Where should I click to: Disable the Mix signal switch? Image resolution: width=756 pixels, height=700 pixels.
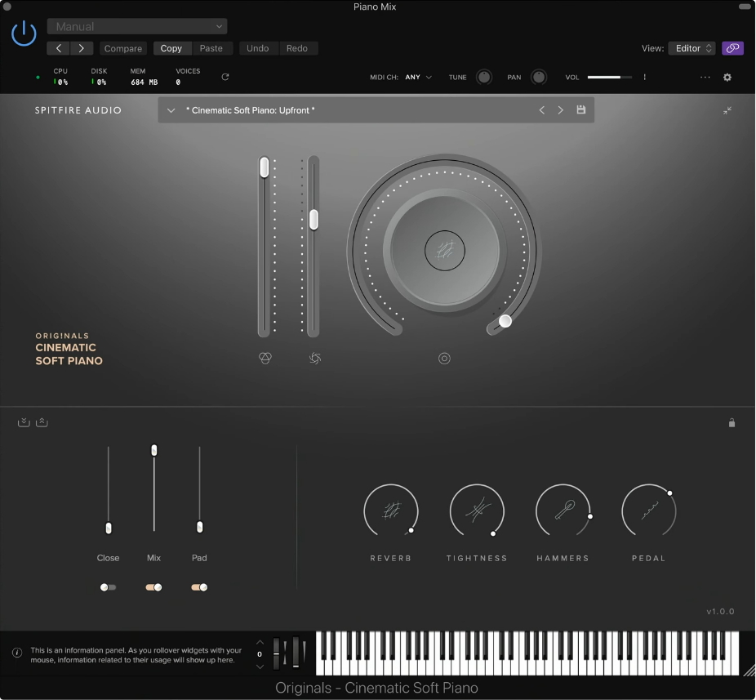coord(153,587)
